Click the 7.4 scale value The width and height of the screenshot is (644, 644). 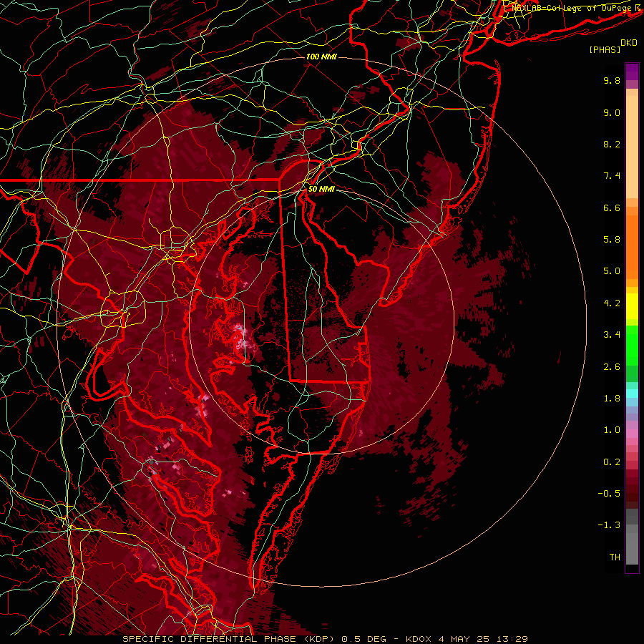pyautogui.click(x=612, y=176)
